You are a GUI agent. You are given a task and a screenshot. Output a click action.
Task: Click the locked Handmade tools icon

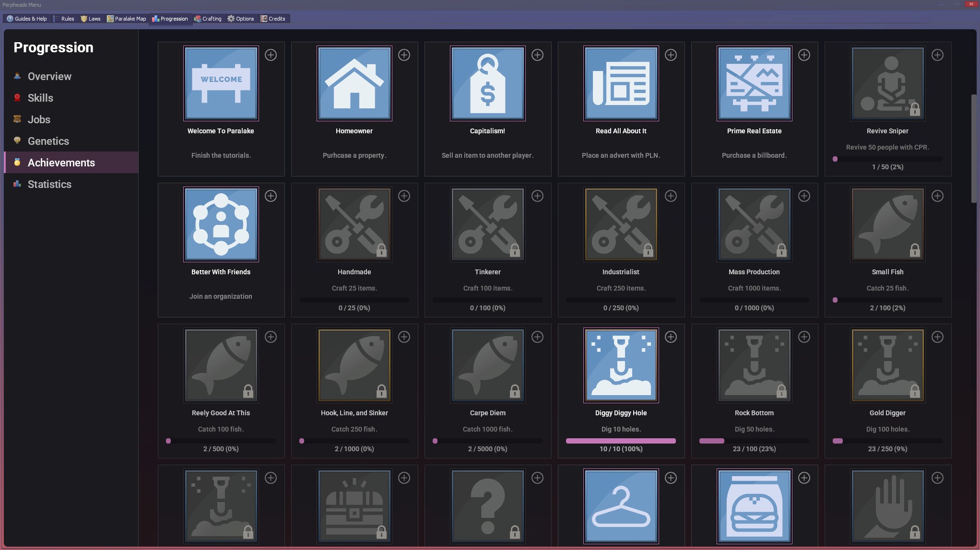coord(354,224)
